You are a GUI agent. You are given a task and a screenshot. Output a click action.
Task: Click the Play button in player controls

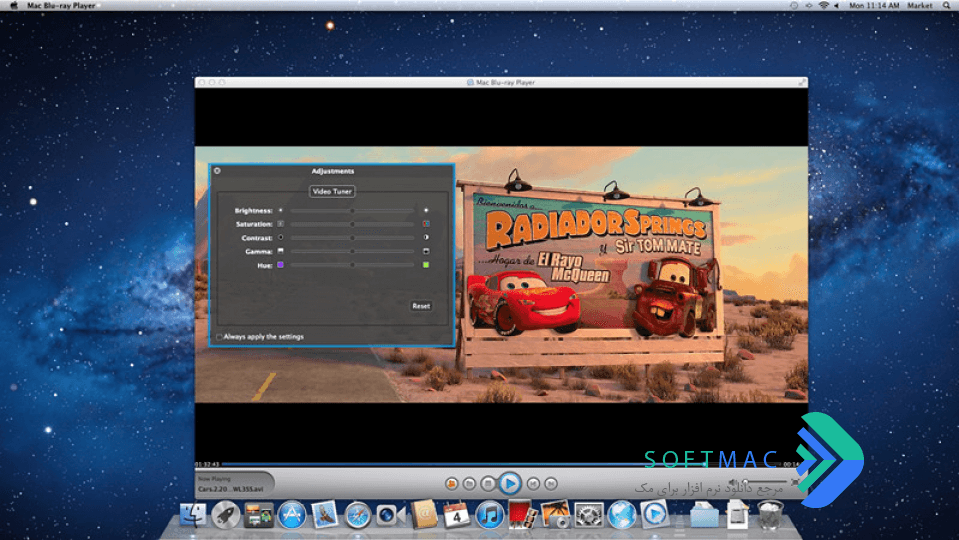coord(509,484)
